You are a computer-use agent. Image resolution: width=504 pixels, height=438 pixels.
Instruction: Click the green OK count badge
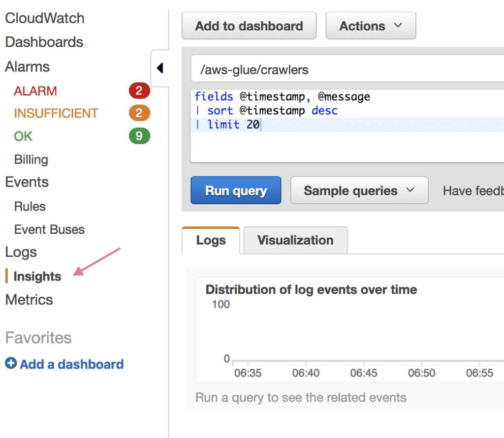coord(139,136)
